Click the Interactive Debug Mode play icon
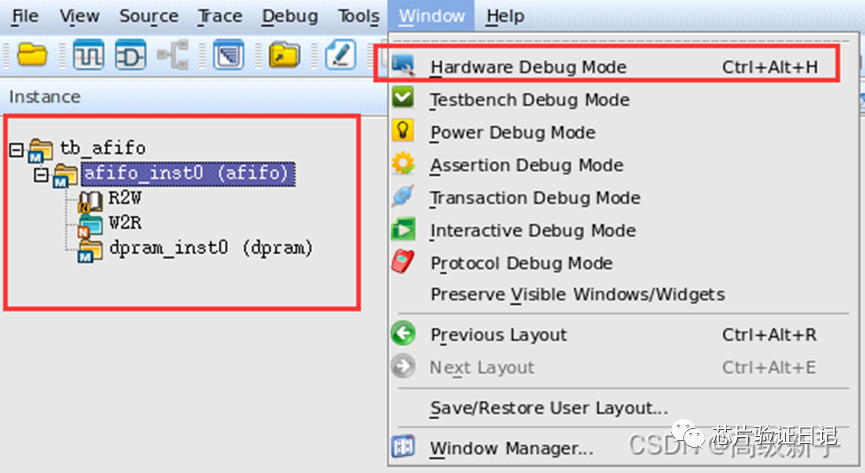Image resolution: width=865 pixels, height=473 pixels. pos(403,229)
